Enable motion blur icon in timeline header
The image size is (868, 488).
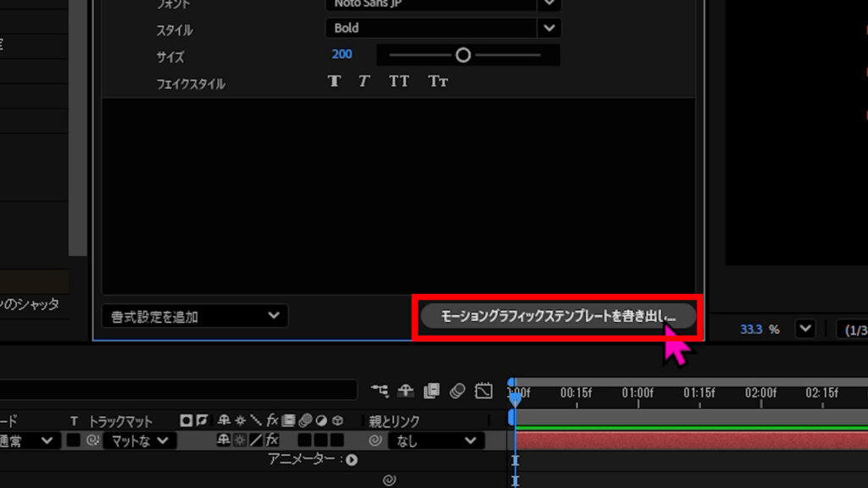458,391
